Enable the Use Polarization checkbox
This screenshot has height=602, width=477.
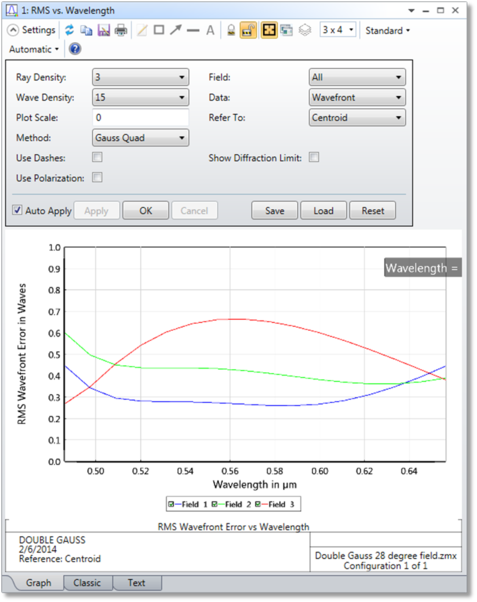(x=97, y=177)
